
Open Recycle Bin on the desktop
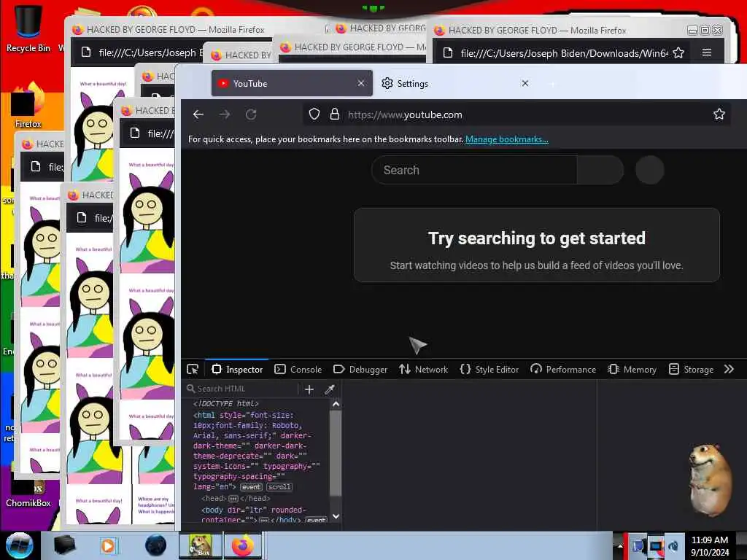point(28,28)
